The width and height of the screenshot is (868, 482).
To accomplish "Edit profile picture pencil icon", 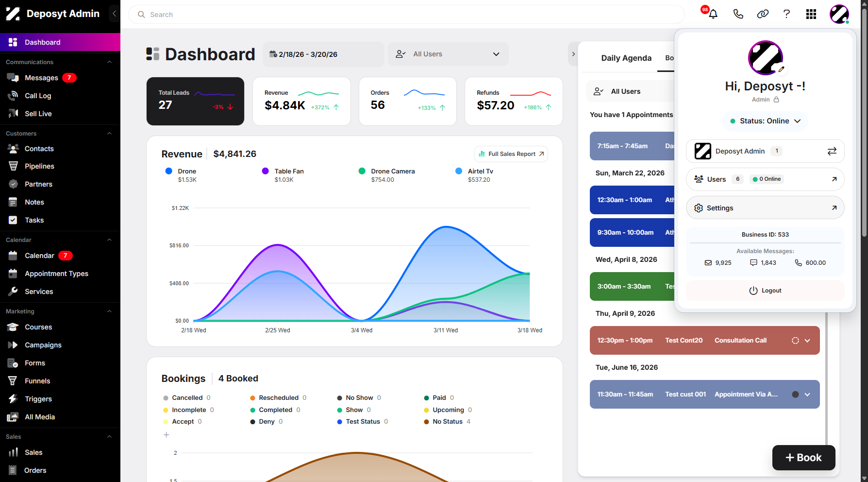I will (x=781, y=69).
